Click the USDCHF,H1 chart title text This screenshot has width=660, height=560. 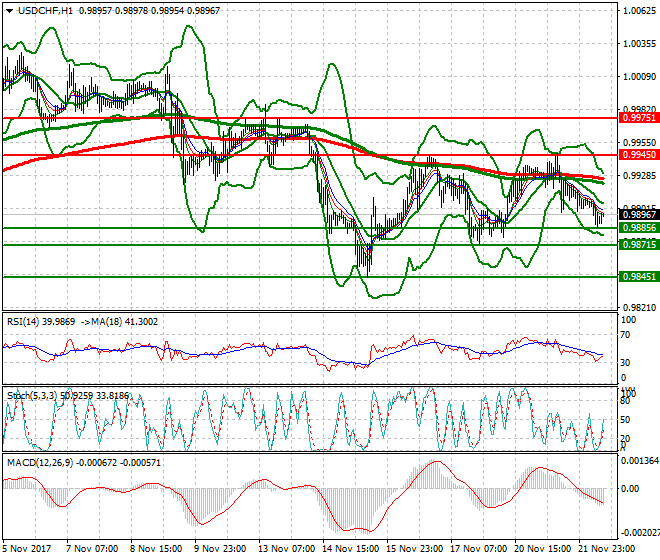tap(44, 10)
